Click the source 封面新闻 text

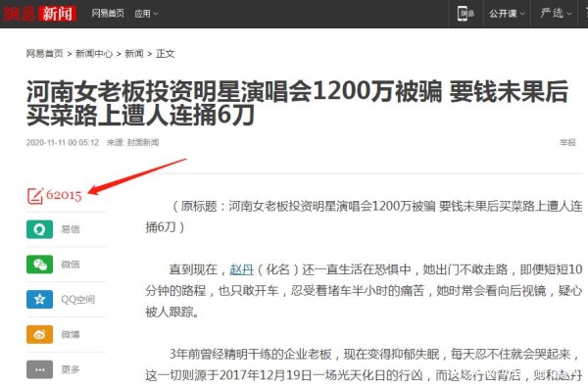(143, 142)
